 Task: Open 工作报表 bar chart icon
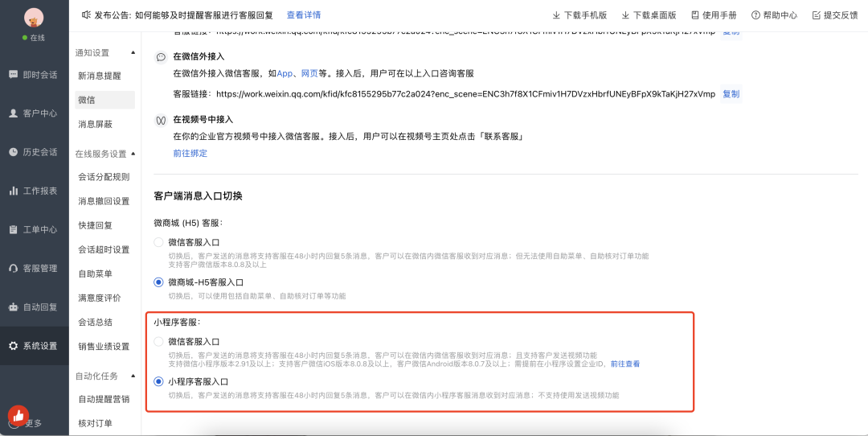14,191
